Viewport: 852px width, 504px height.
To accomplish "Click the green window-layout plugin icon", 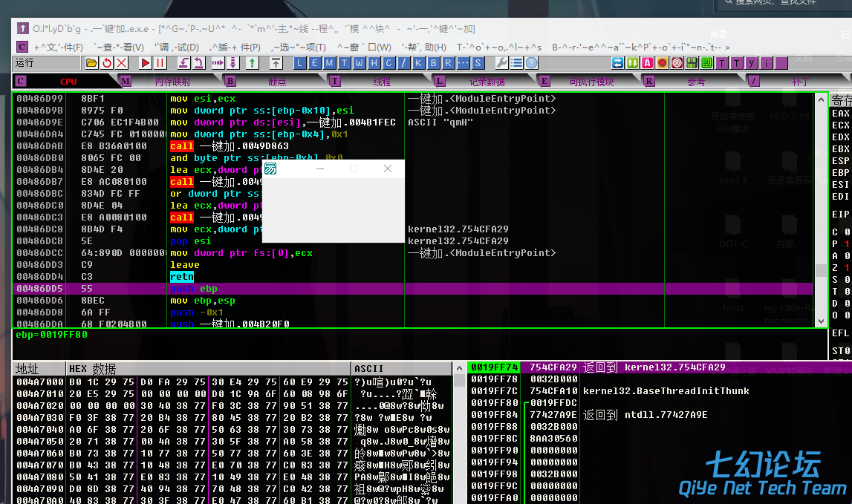I will point(707,63).
